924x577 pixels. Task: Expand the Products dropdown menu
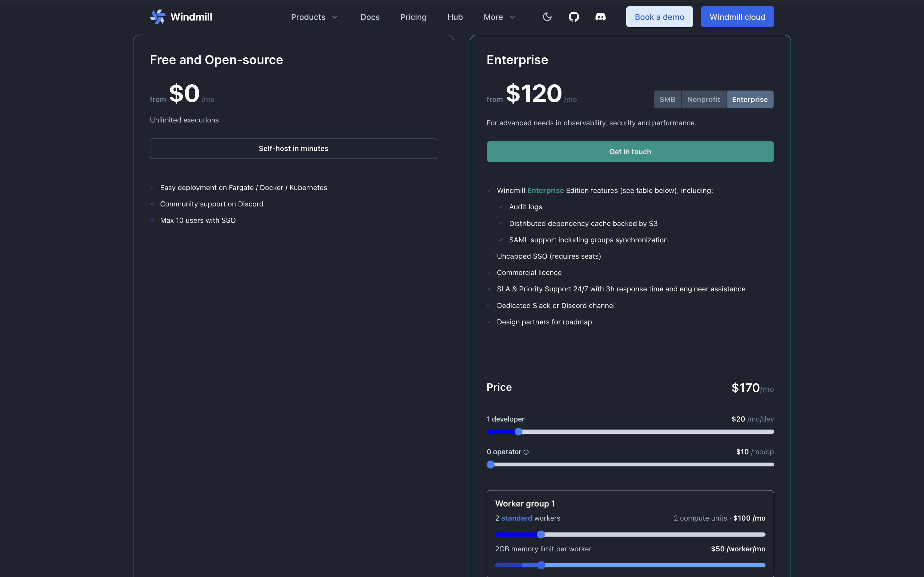click(314, 17)
